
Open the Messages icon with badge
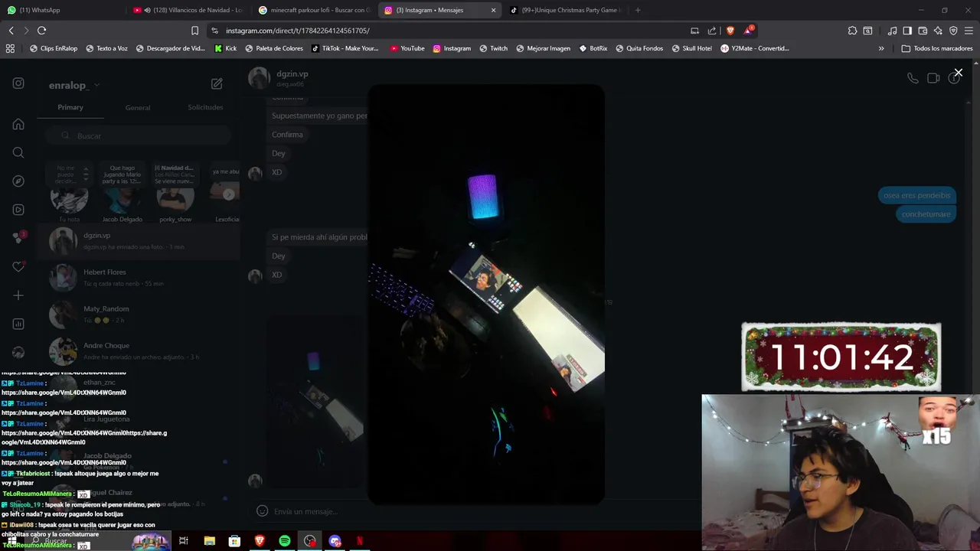pyautogui.click(x=18, y=238)
